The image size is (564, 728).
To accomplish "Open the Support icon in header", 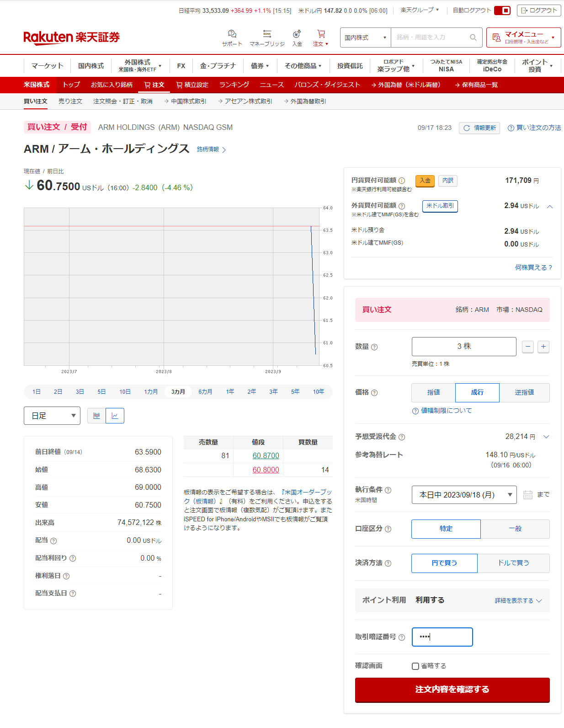I will click(232, 34).
